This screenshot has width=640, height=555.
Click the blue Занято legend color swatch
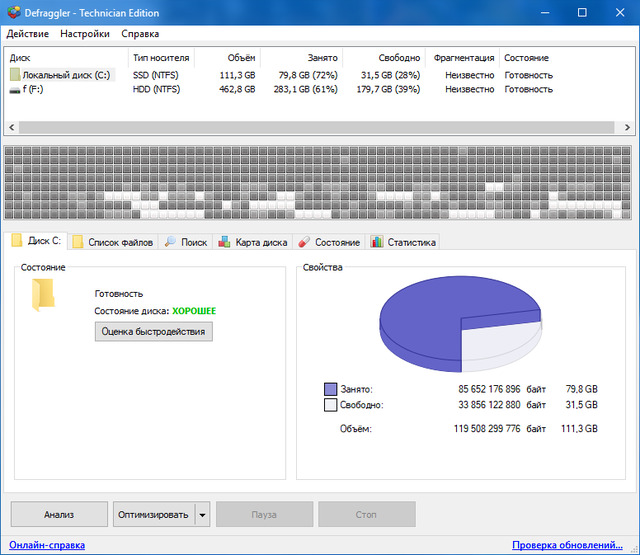click(x=330, y=388)
